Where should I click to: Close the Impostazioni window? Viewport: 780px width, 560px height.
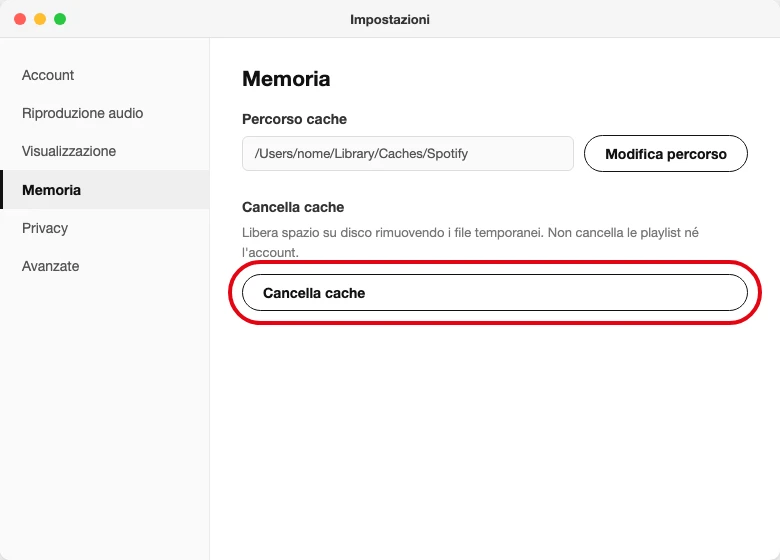(x=20, y=19)
